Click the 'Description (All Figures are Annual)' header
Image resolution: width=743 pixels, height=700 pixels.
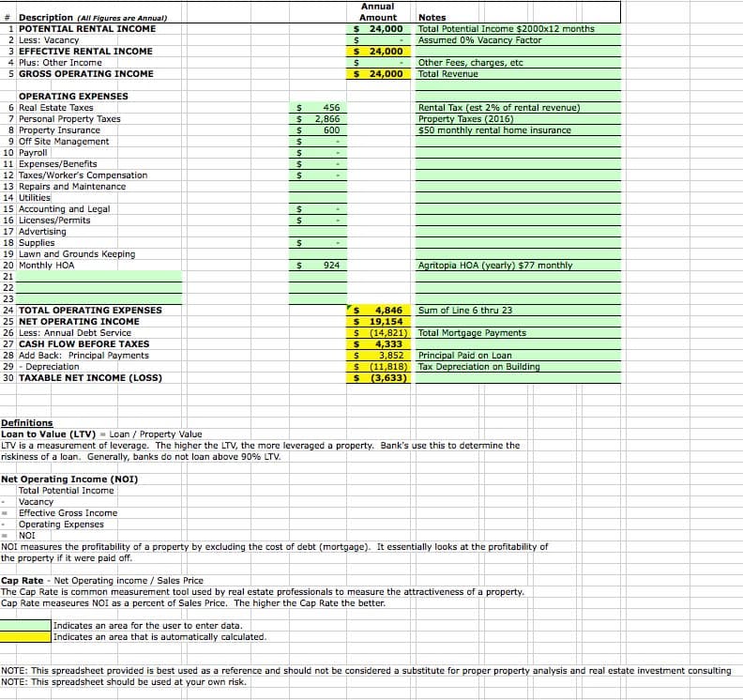[92, 18]
